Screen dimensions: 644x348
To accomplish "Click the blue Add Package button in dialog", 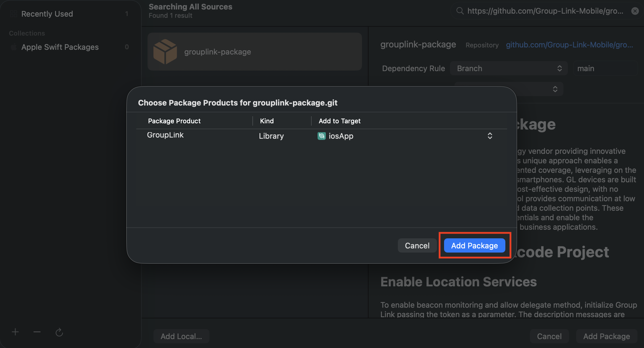I will 475,245.
